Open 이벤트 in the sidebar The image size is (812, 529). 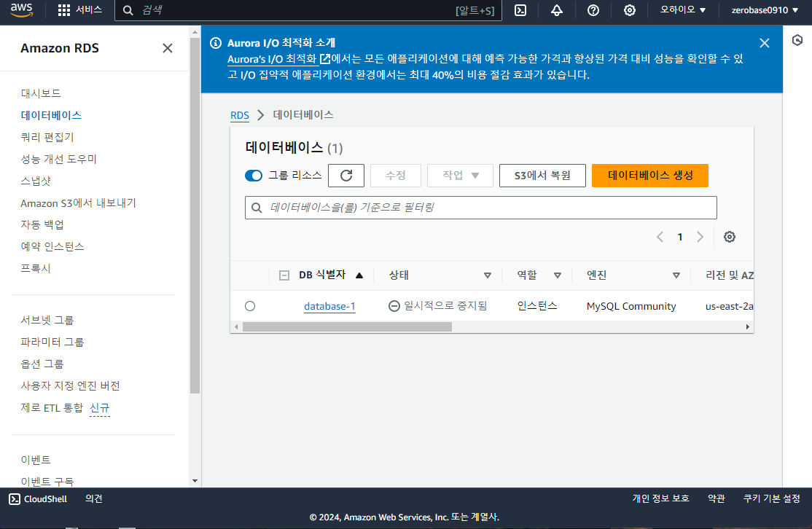click(36, 460)
